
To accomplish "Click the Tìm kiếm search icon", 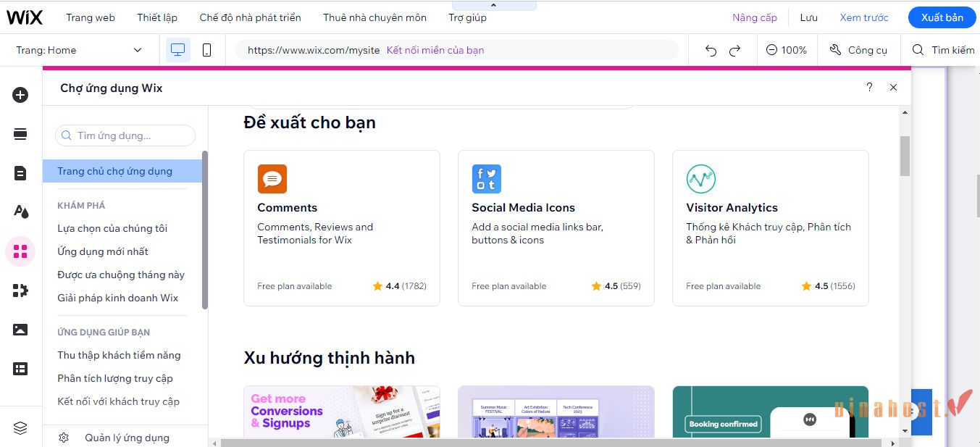I will [x=918, y=50].
